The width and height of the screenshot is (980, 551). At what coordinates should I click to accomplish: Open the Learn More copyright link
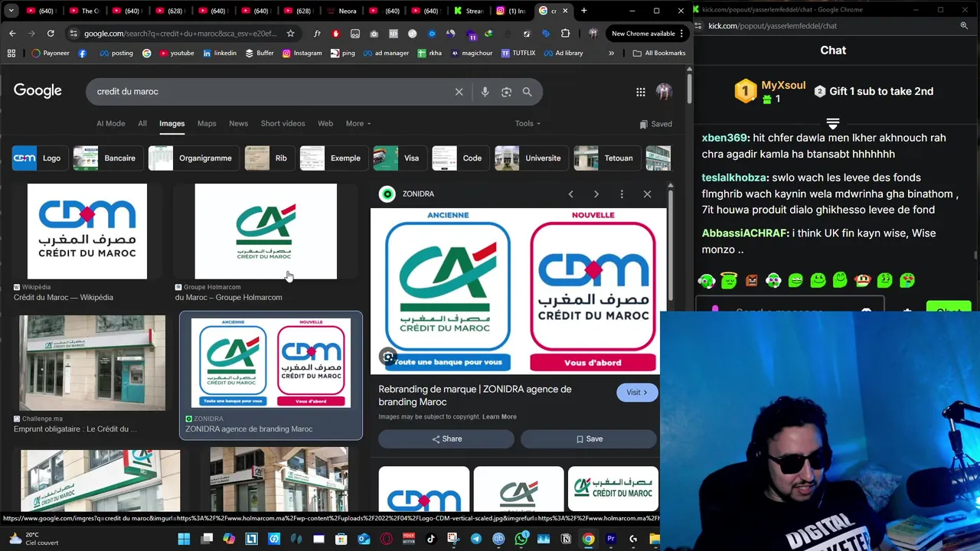[x=499, y=417]
